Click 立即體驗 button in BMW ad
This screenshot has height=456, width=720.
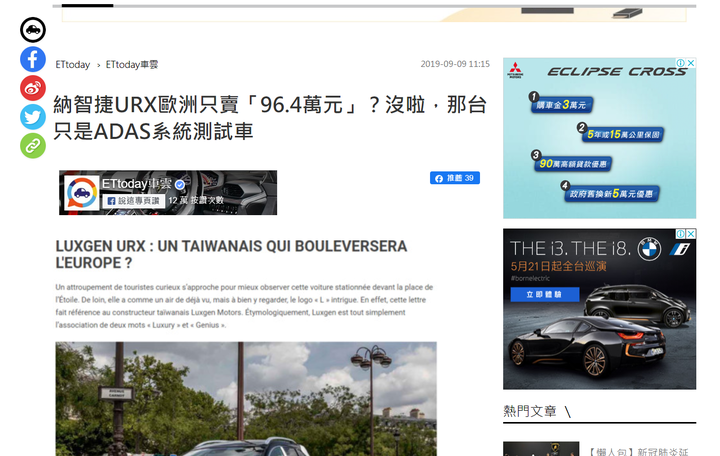(x=545, y=294)
